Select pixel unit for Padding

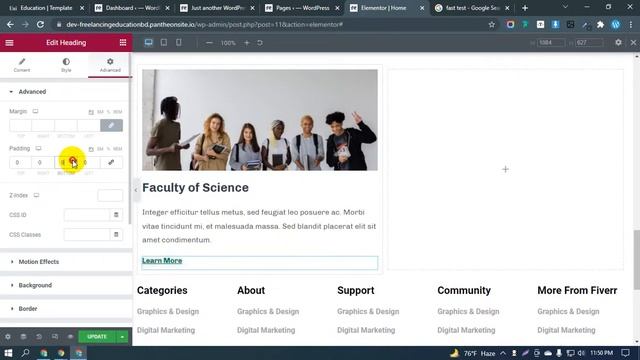point(91,149)
